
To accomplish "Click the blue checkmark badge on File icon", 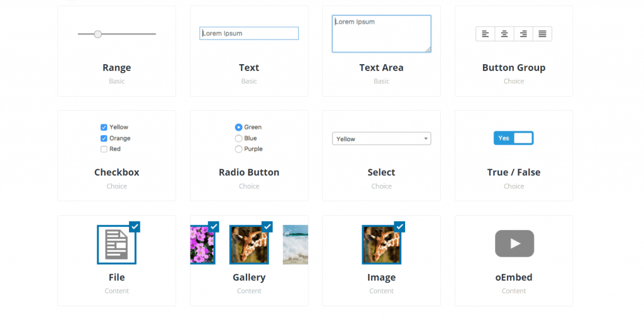I will [135, 227].
